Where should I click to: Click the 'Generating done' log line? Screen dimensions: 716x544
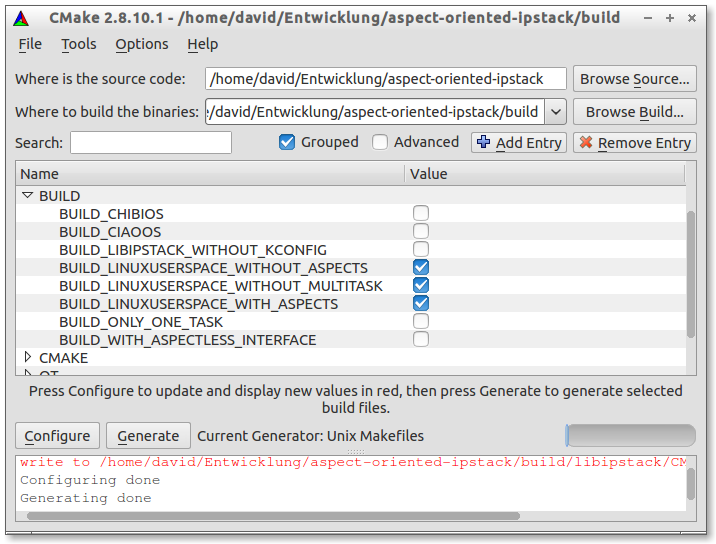click(x=85, y=498)
